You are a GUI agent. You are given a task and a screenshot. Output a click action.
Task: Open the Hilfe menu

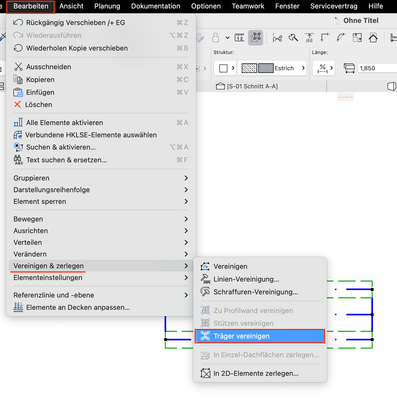tap(376, 6)
